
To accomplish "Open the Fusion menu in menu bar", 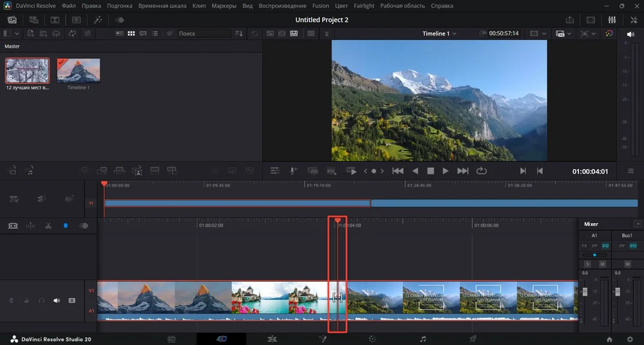I will point(320,6).
